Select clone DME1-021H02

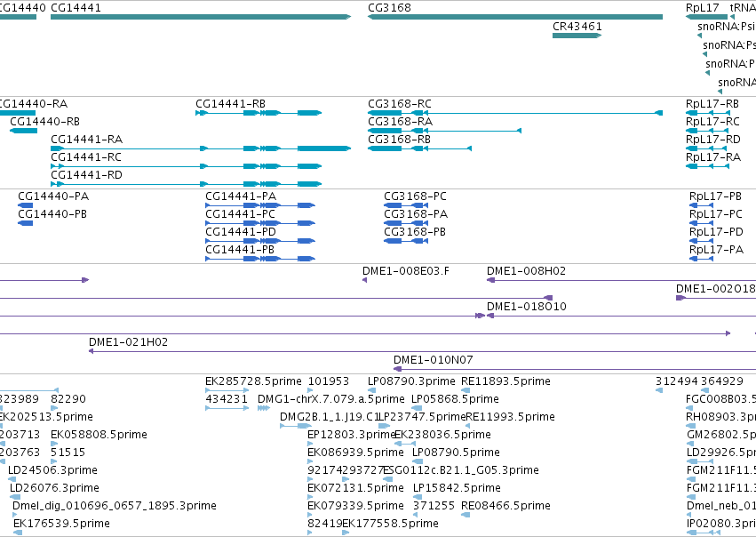tap(422, 351)
